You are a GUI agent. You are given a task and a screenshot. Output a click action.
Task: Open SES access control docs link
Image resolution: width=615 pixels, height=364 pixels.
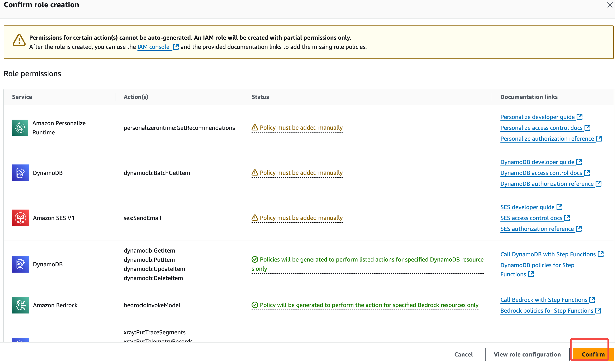(x=531, y=218)
